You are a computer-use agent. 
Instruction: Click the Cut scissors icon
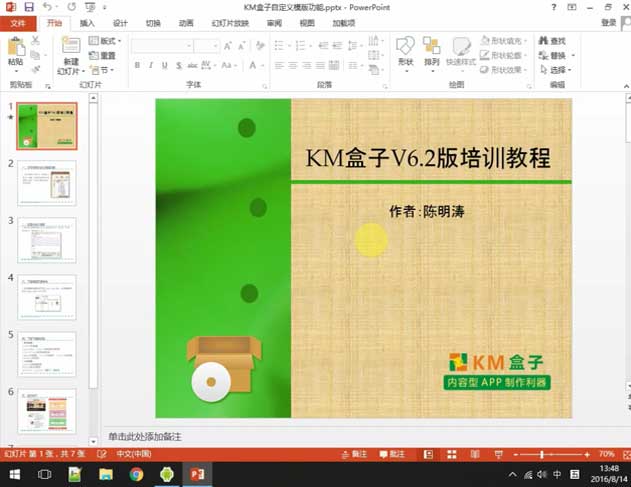tap(35, 40)
